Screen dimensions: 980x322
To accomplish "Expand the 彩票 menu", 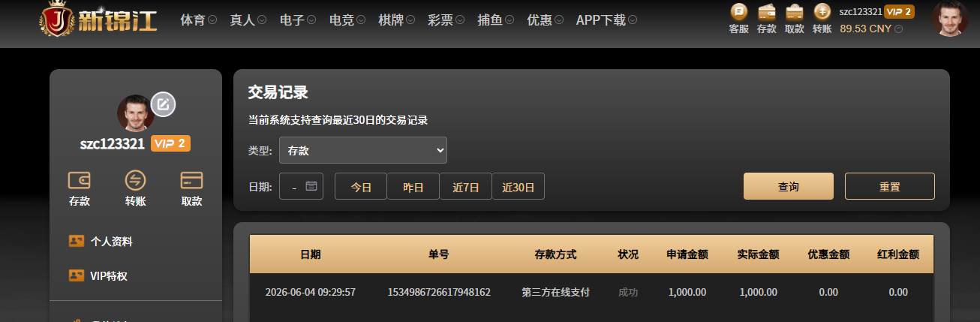I will 446,20.
